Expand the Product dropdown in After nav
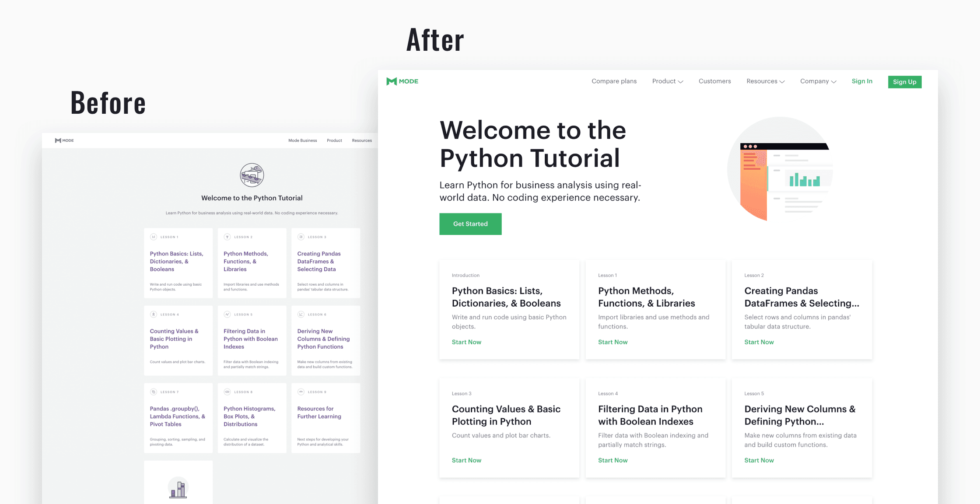The image size is (980, 504). pos(667,81)
